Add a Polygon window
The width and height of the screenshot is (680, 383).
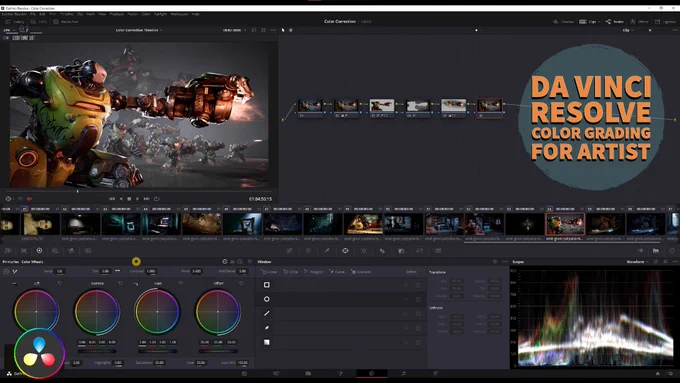[314, 272]
